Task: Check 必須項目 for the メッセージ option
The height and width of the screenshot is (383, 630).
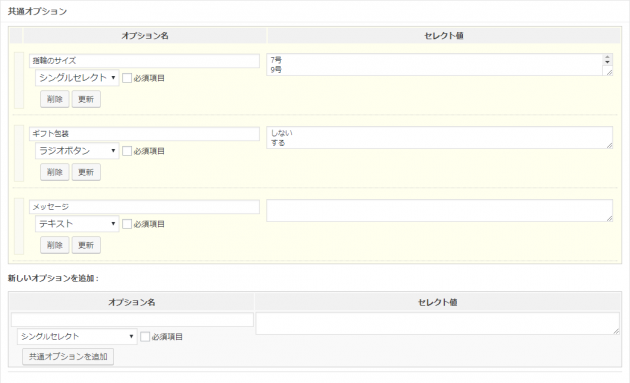Action: [x=127, y=224]
